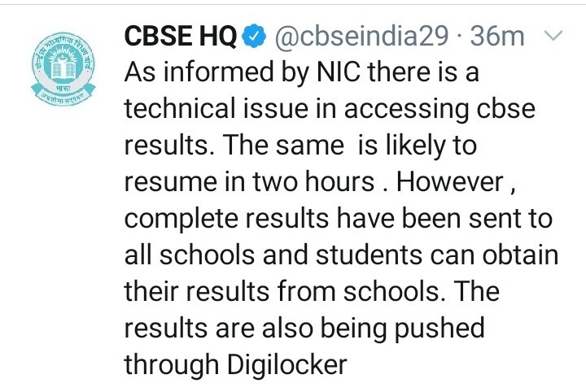Screen dimensions: 586x392
Task: Click the line 'results are also being pushed'
Action: 304,329
